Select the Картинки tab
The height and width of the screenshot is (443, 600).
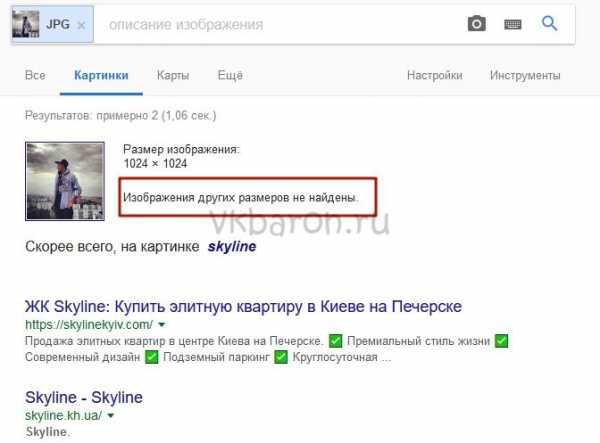tap(101, 75)
